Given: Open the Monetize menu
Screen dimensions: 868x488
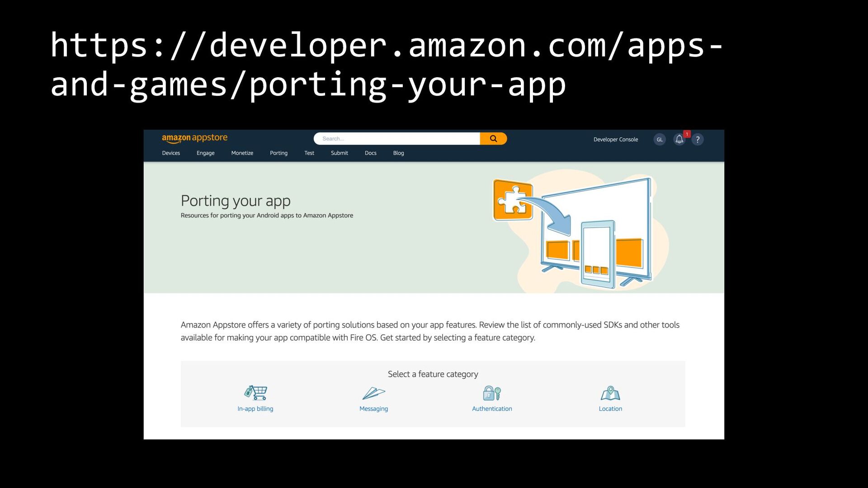Looking at the screenshot, I should point(242,153).
